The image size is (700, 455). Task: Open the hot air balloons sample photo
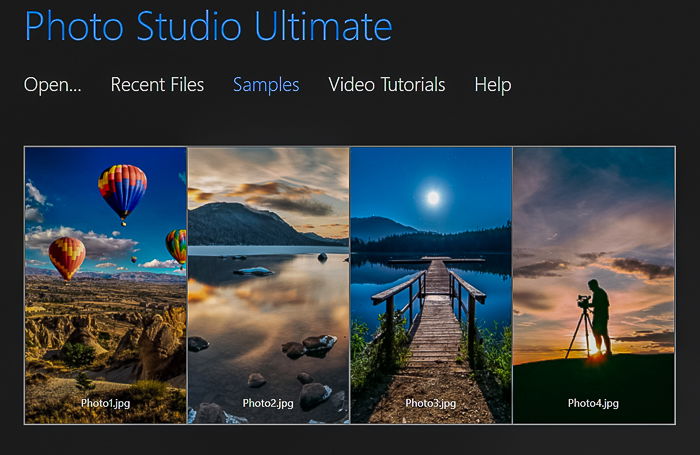coord(105,285)
